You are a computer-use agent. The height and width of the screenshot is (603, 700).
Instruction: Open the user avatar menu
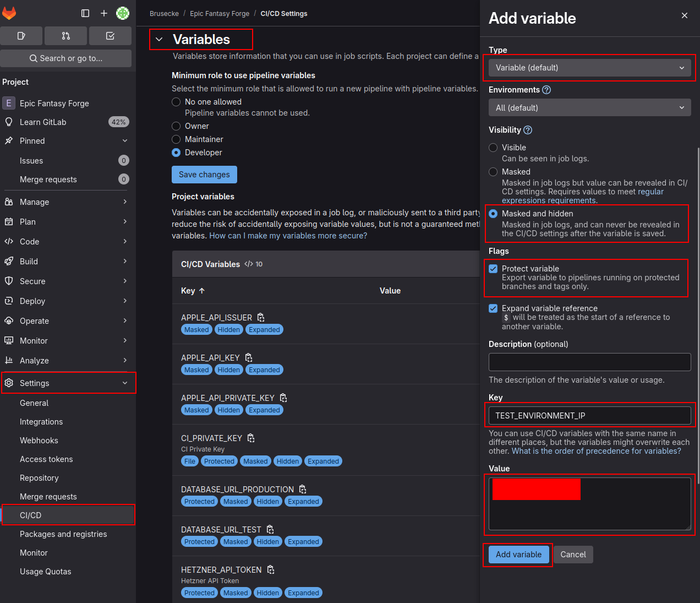point(123,13)
